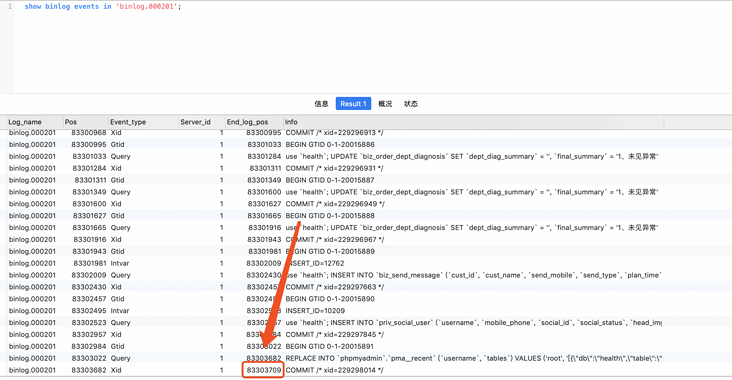Click into the SQL editor line 'show binlog events'
This screenshot has height=380, width=732.
pos(103,7)
